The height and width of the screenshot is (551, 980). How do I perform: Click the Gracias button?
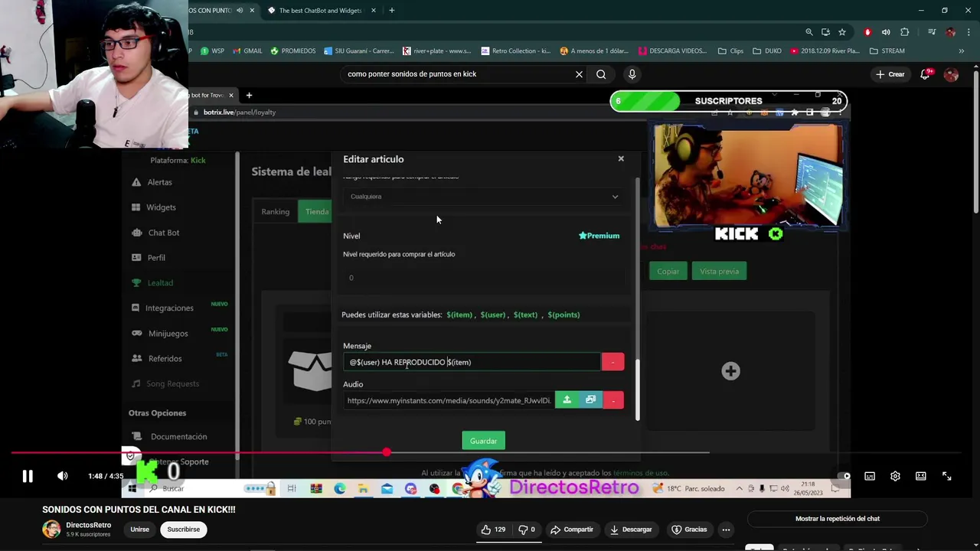(689, 530)
